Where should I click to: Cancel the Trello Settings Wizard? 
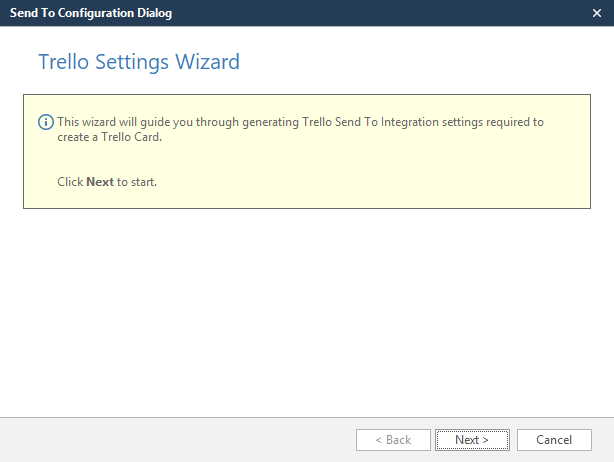tap(553, 440)
